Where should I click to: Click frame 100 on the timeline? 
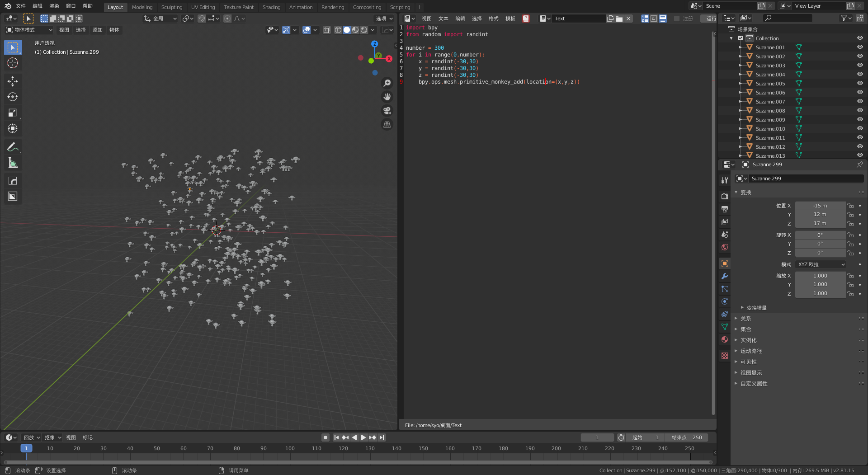290,449
